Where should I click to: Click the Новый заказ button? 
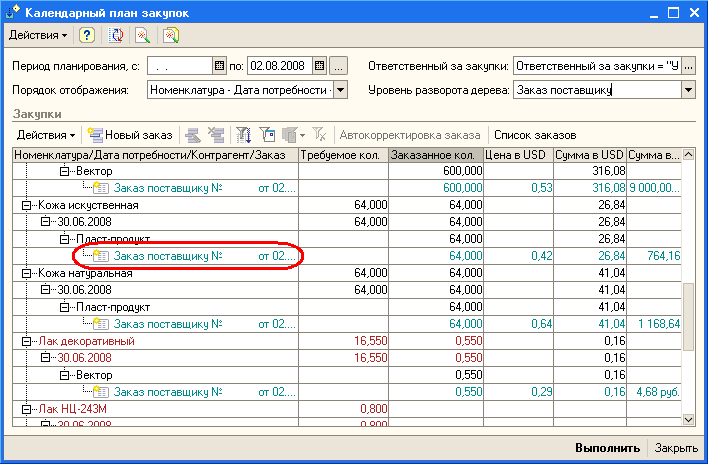pyautogui.click(x=130, y=135)
